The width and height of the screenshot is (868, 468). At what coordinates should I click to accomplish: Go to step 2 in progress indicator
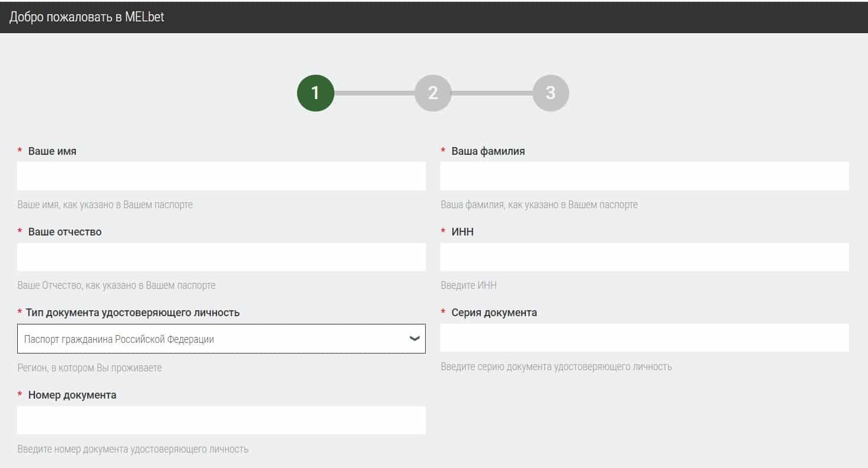[x=433, y=93]
